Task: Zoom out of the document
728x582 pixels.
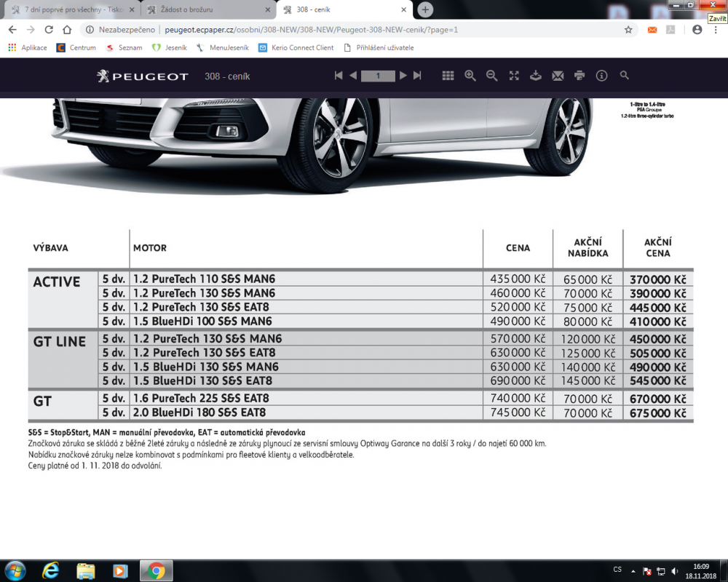Action: [x=491, y=76]
